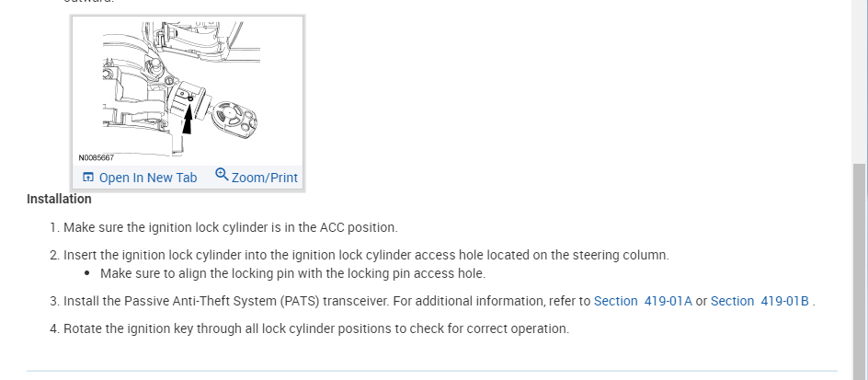Click the steering column drawing at diagram left

point(129,92)
